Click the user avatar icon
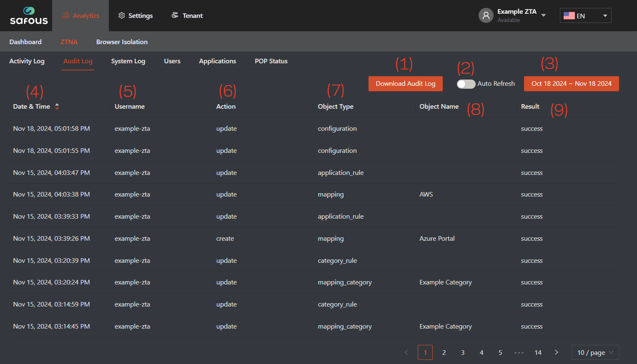Viewport: 637px width, 364px height. pyautogui.click(x=486, y=15)
